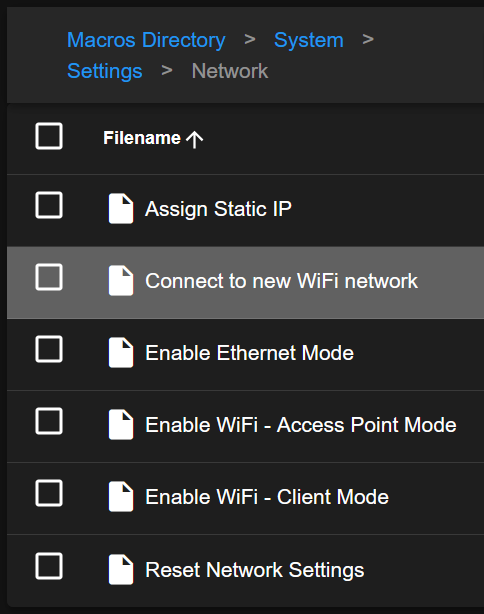Open the System breadcrumb link
The height and width of the screenshot is (614, 484).
(x=309, y=40)
